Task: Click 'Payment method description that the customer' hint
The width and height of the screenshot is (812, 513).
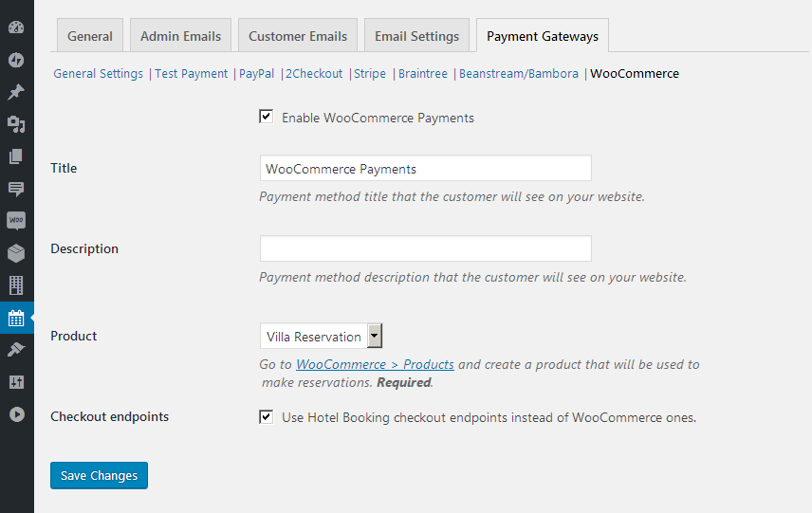Action: [x=472, y=278]
